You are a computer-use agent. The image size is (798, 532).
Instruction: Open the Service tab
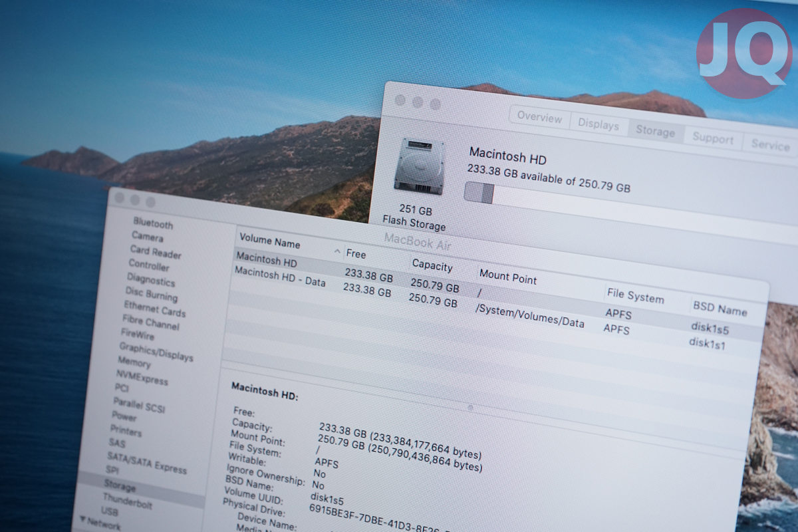click(770, 145)
